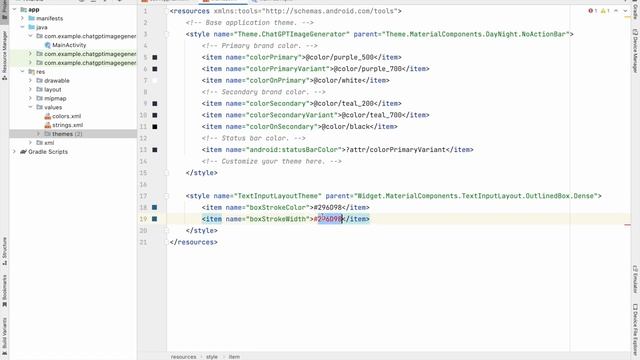The width and height of the screenshot is (640, 360).
Task: Collapse the values folder
Action: [x=30, y=107]
